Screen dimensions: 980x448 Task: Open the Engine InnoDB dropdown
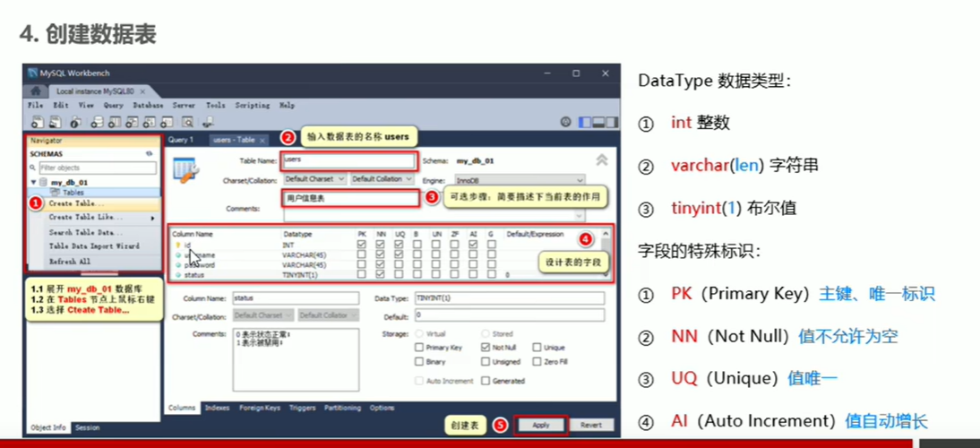click(520, 179)
